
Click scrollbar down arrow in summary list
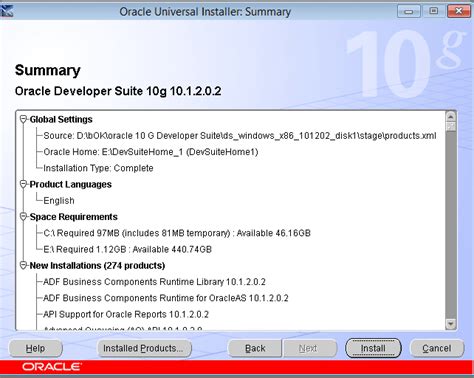[x=451, y=324]
